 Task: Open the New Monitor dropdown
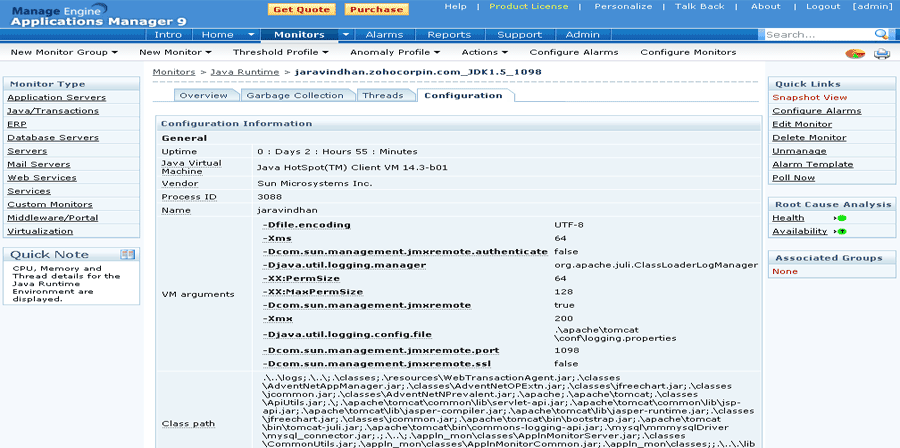point(174,52)
